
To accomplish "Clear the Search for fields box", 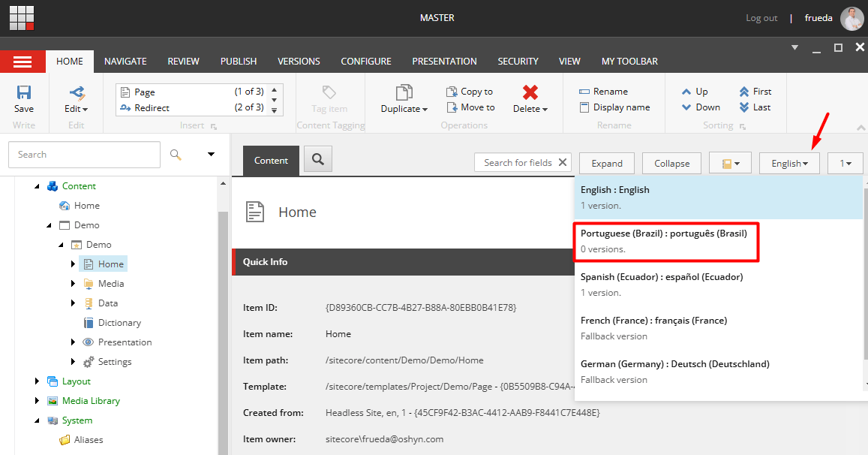I will pos(563,162).
